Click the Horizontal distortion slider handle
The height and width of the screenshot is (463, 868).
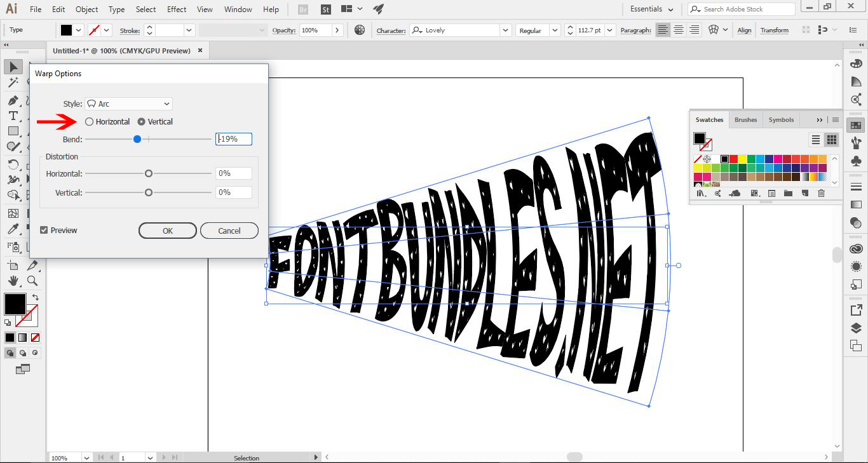pyautogui.click(x=149, y=173)
